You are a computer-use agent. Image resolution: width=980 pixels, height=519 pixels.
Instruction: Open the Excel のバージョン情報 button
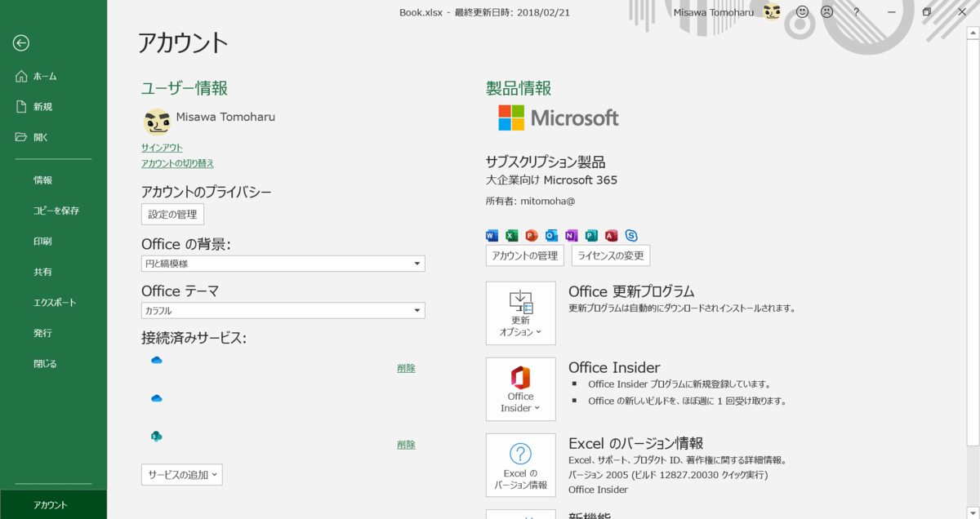click(x=520, y=465)
